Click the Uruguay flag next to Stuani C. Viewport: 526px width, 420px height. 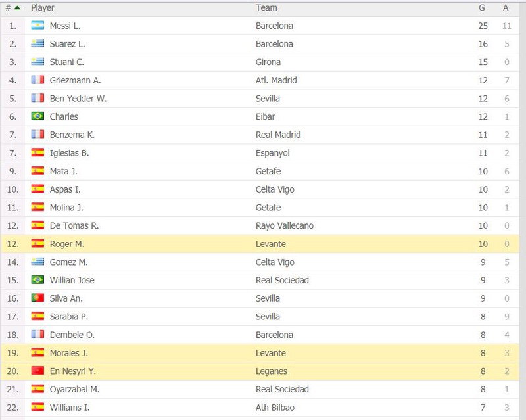(x=37, y=62)
